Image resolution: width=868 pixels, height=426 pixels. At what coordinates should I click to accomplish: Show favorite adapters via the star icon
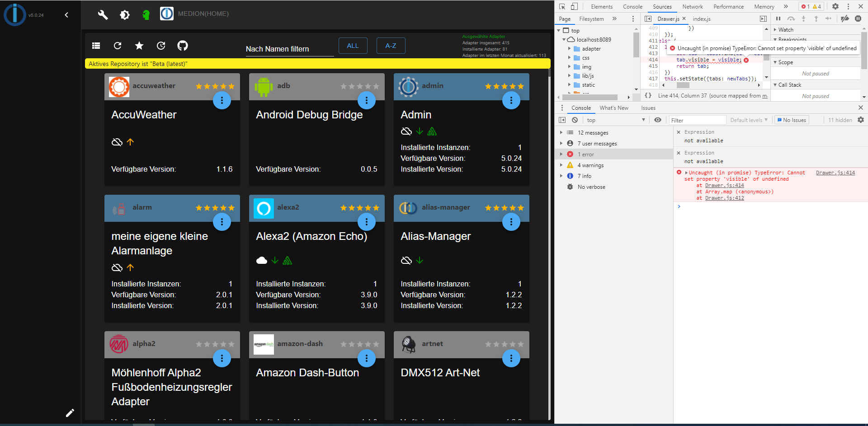(x=139, y=46)
